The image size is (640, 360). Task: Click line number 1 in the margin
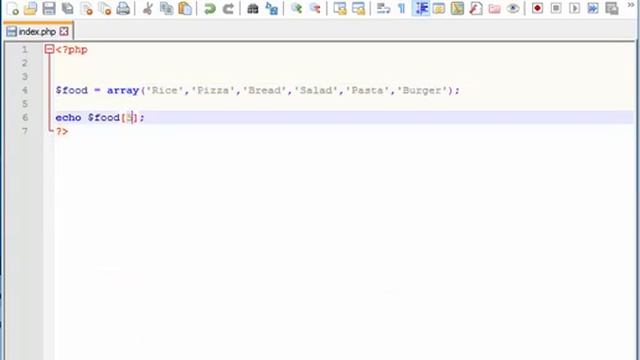point(24,50)
